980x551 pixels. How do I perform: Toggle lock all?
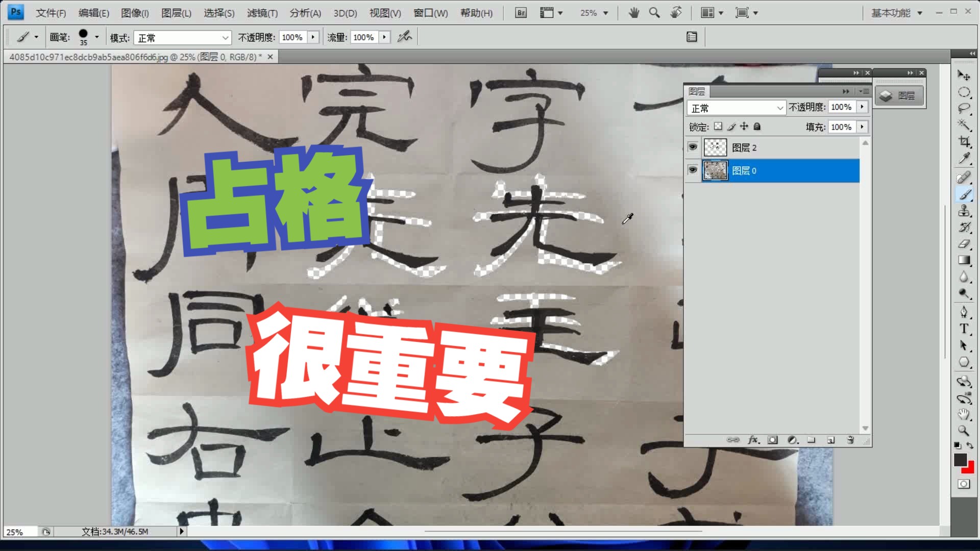click(x=757, y=126)
